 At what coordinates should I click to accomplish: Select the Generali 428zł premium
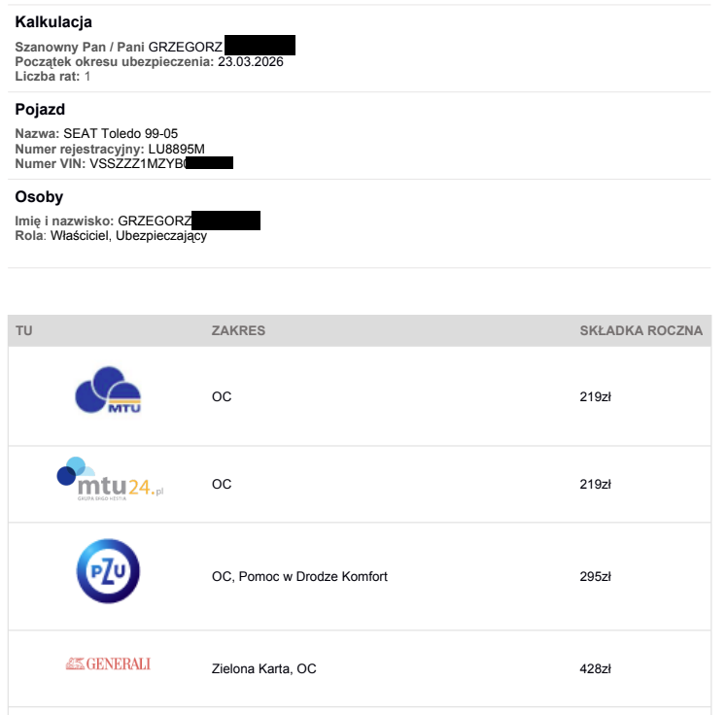tap(595, 669)
